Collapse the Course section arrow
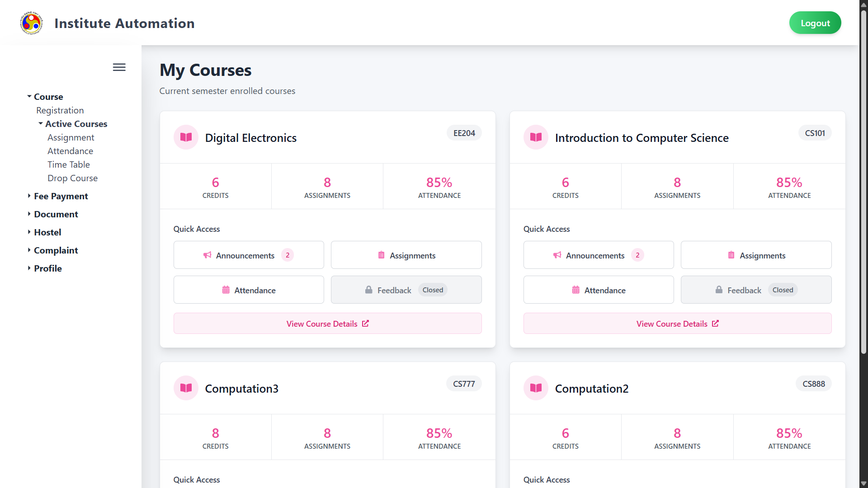The height and width of the screenshot is (488, 868). tap(29, 96)
